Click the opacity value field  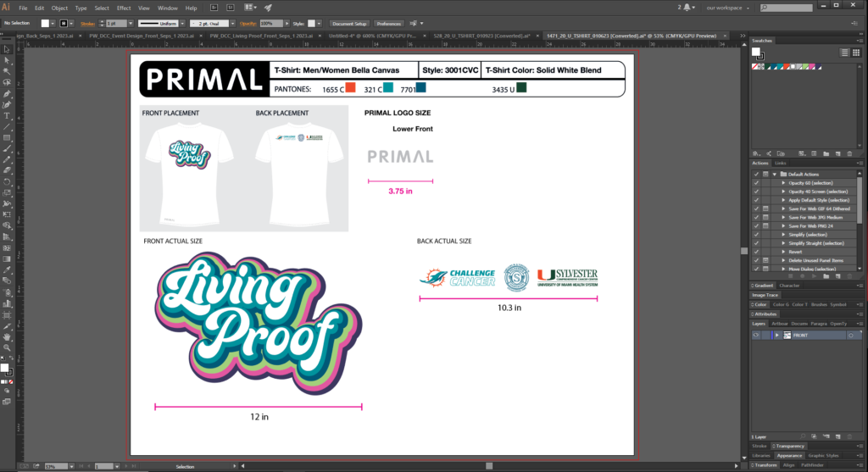click(270, 24)
